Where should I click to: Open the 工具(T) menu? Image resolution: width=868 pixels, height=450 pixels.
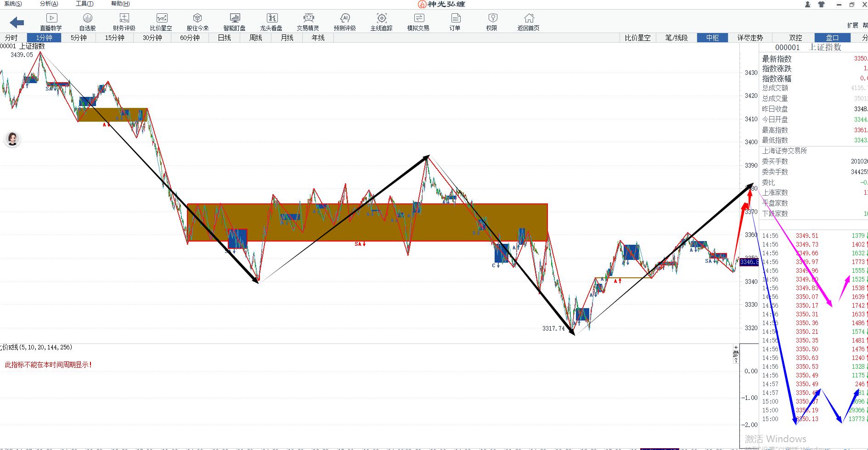pyautogui.click(x=85, y=4)
